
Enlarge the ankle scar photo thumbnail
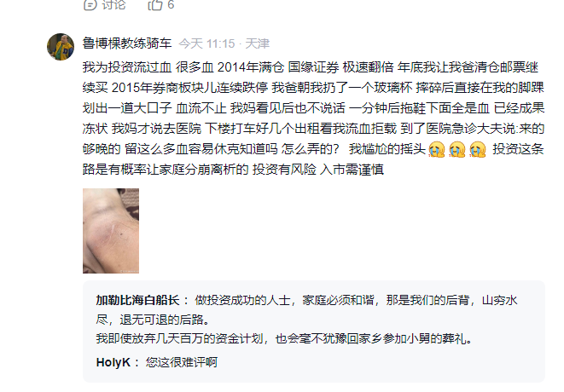pyautogui.click(x=111, y=231)
